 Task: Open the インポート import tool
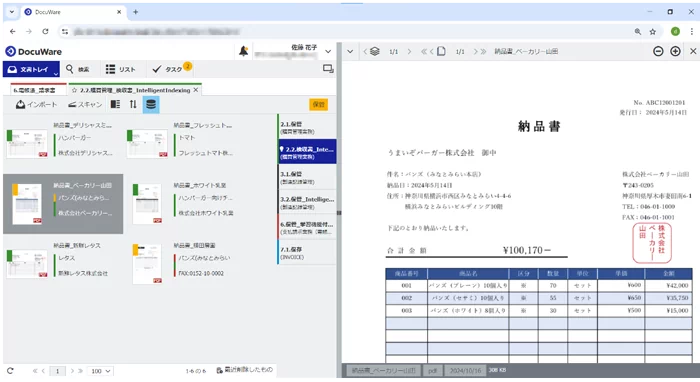tap(37, 104)
